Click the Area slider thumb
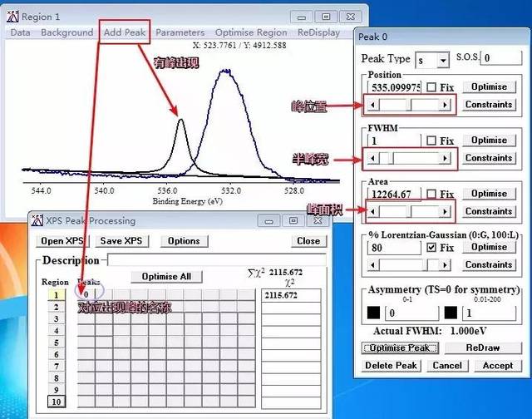 (409, 211)
